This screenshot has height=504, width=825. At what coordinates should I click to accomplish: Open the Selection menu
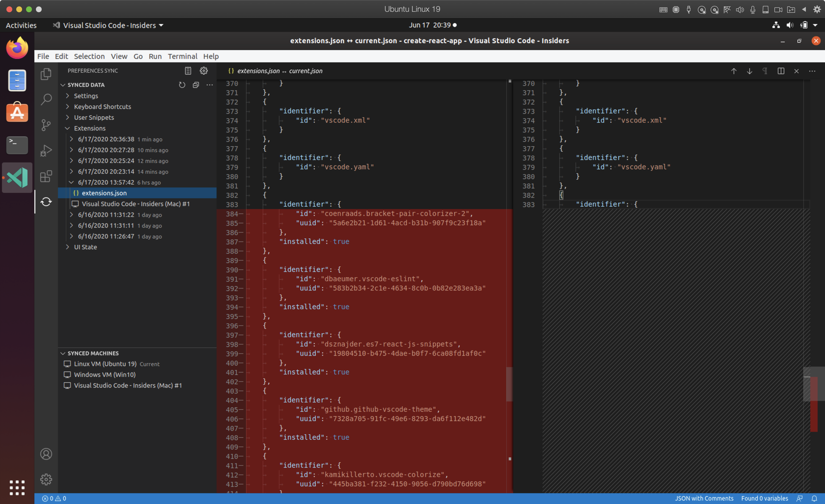click(89, 56)
